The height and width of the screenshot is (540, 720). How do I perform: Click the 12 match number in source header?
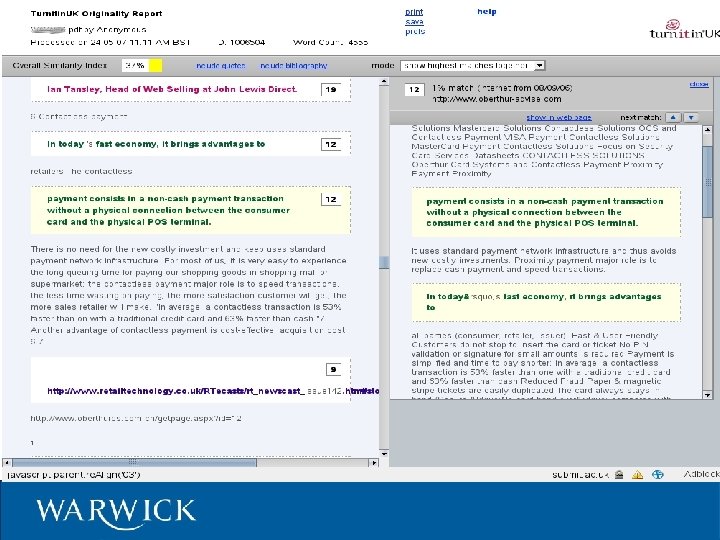(x=414, y=90)
